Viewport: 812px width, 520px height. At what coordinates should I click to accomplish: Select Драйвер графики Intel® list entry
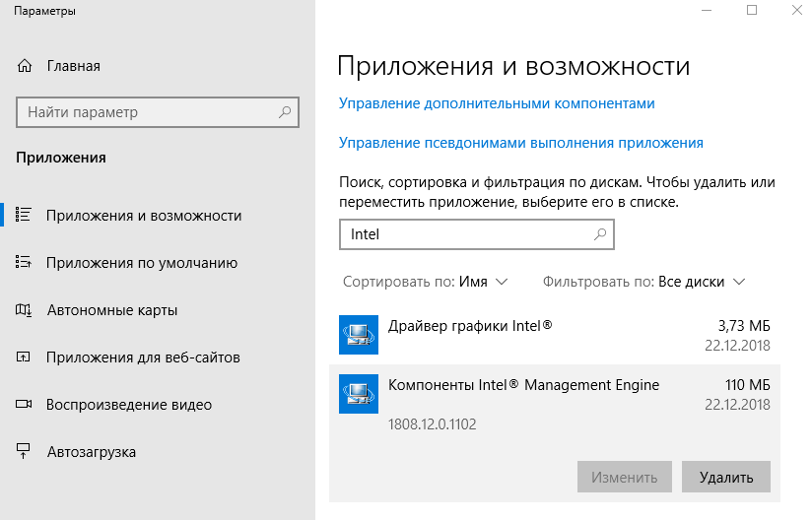click(555, 335)
